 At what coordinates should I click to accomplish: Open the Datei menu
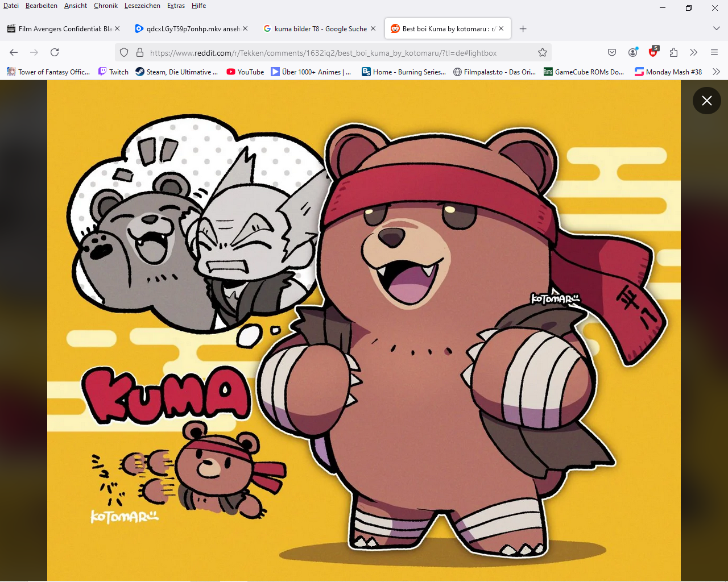pos(11,6)
